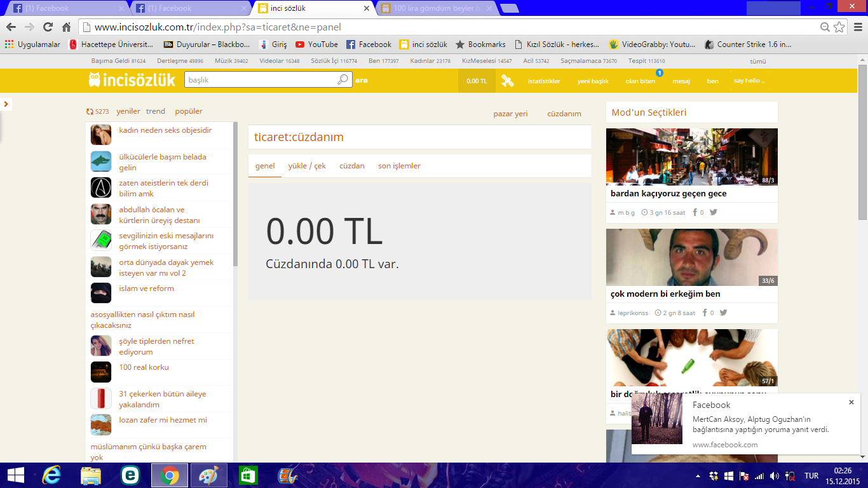Expand the left side panel arrow
Viewport: 868px width, 488px height.
pyautogui.click(x=6, y=104)
